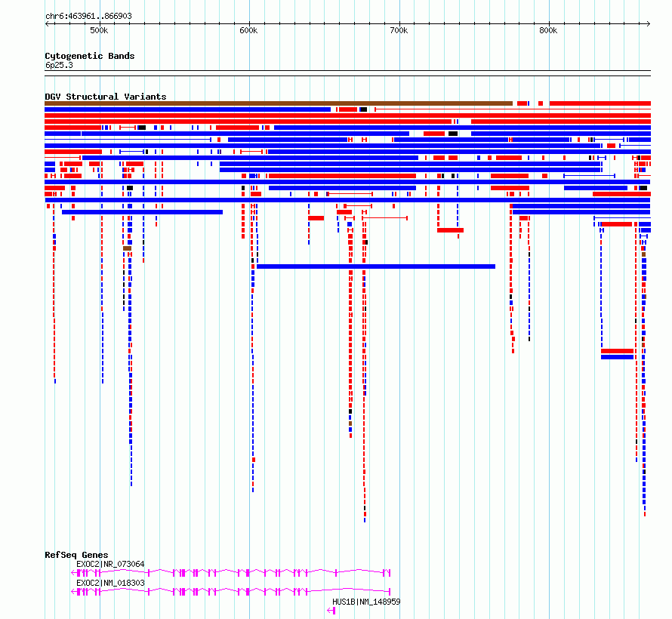The width and height of the screenshot is (672, 619).
Task: Click the long brown structural variant bar
Action: pyautogui.click(x=279, y=103)
